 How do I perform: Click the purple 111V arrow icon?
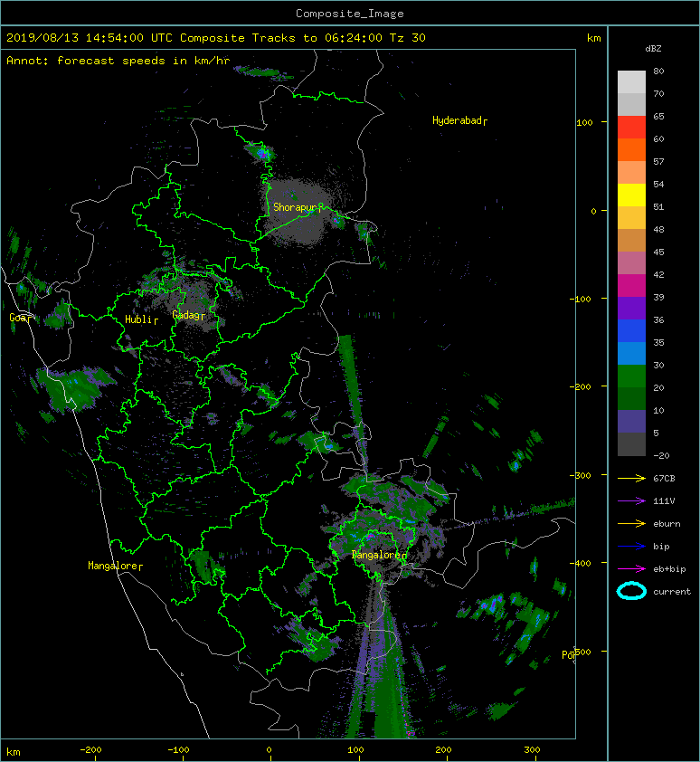point(631,500)
